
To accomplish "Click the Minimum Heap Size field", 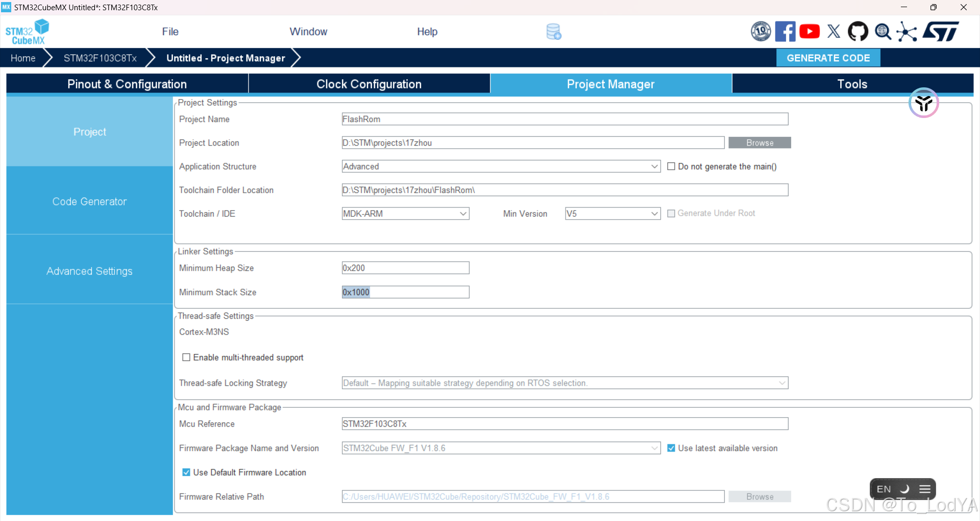I will (x=405, y=268).
